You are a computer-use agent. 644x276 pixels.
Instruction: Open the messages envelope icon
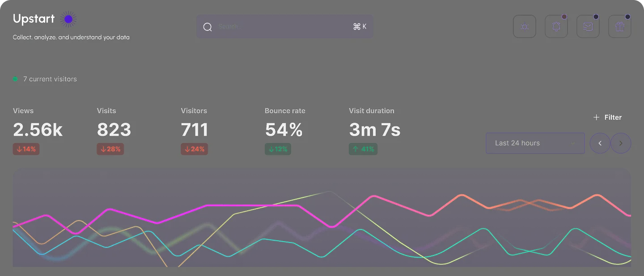[x=588, y=26]
